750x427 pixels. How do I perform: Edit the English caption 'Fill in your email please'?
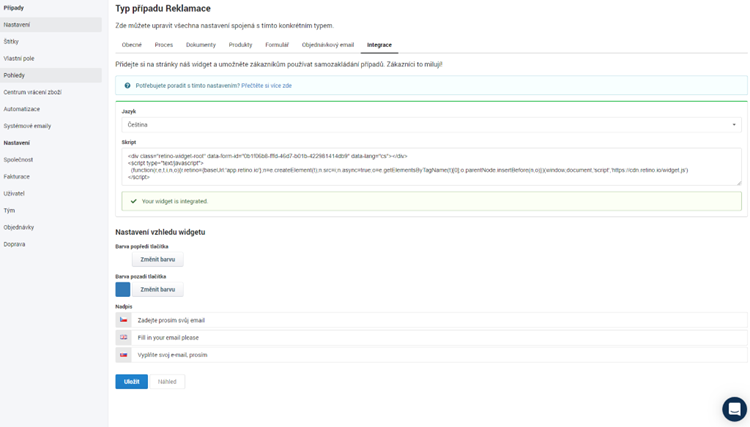pyautogui.click(x=439, y=338)
